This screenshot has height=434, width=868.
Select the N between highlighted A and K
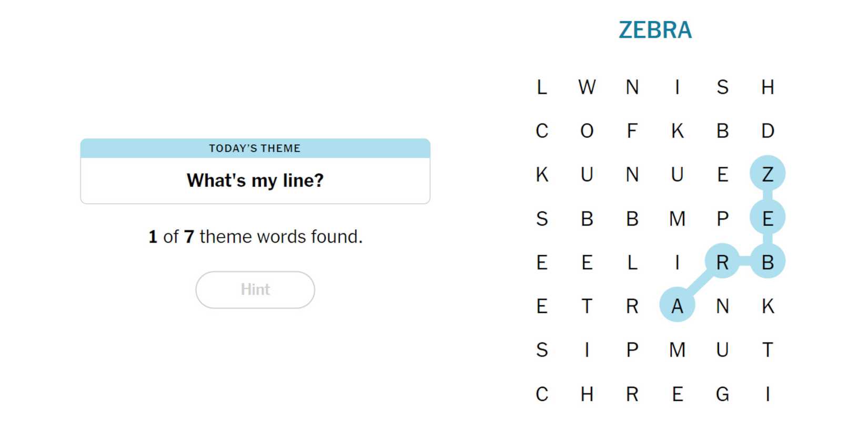[722, 306]
